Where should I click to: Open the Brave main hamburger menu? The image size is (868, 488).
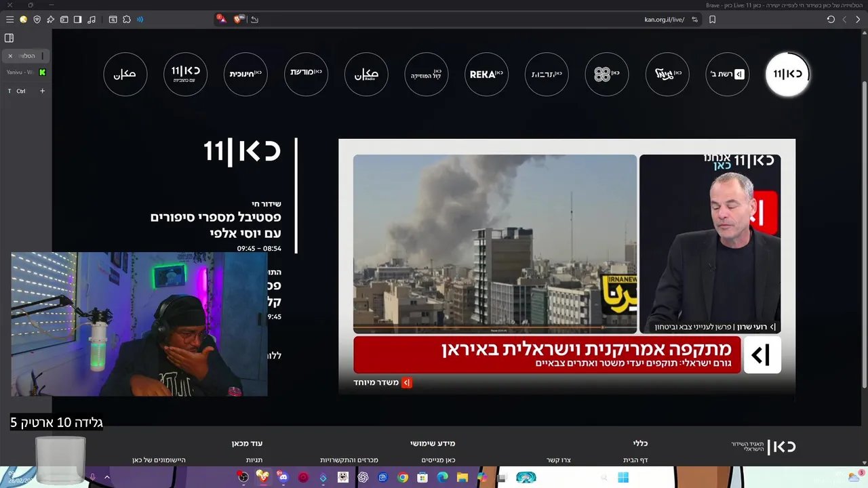(9, 20)
